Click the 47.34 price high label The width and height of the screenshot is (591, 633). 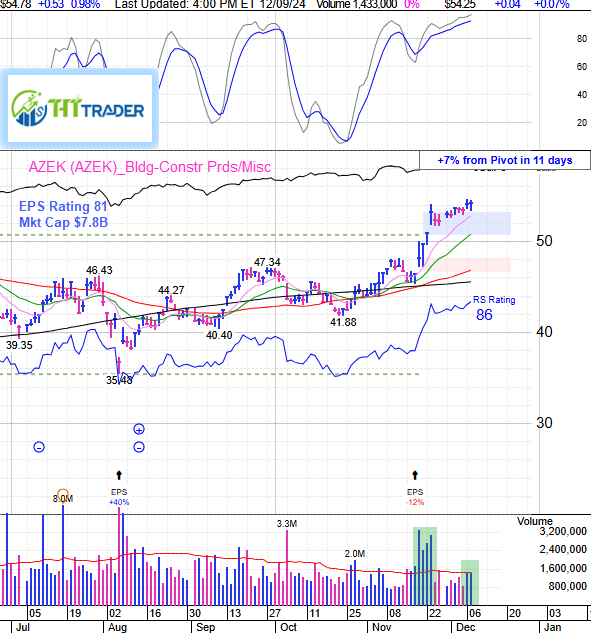267,262
